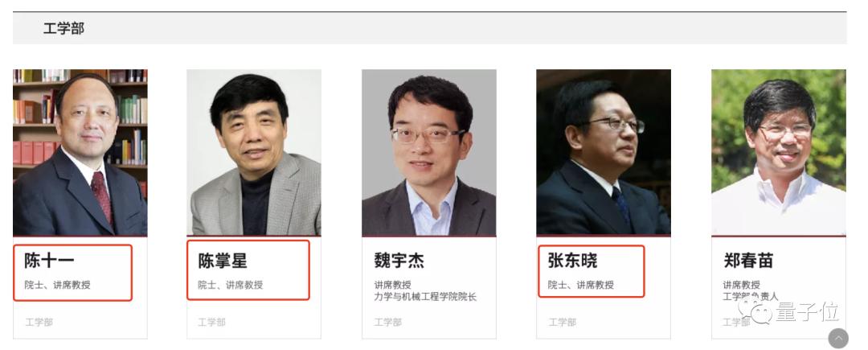Click 工学部 tag under 陈十一

pos(39,322)
